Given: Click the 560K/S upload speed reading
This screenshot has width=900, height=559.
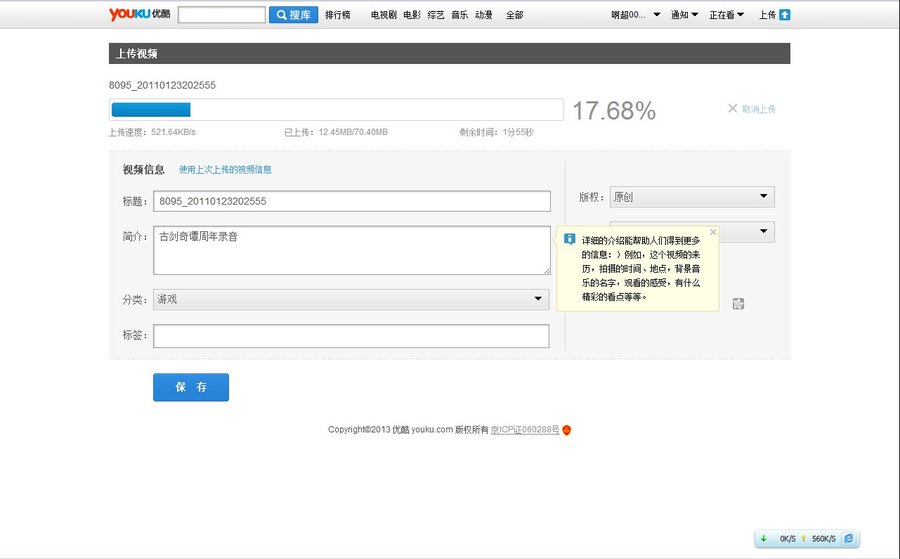Looking at the screenshot, I should (x=824, y=539).
